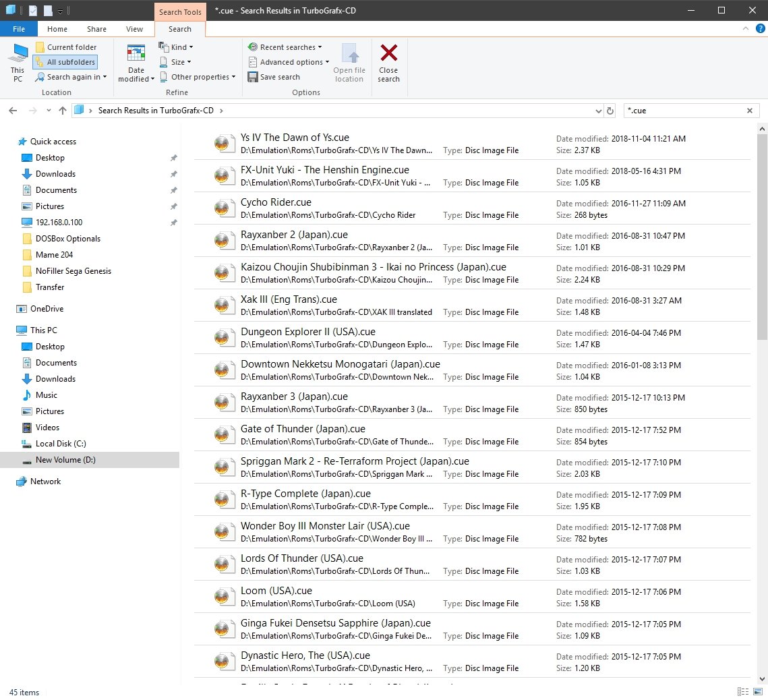
Task: Open Music under This PC
Action: [46, 395]
